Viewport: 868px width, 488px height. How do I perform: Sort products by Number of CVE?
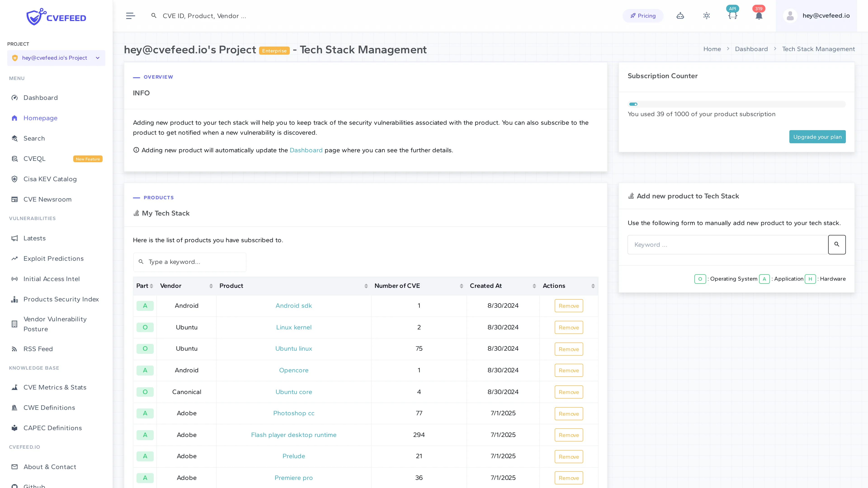click(462, 286)
